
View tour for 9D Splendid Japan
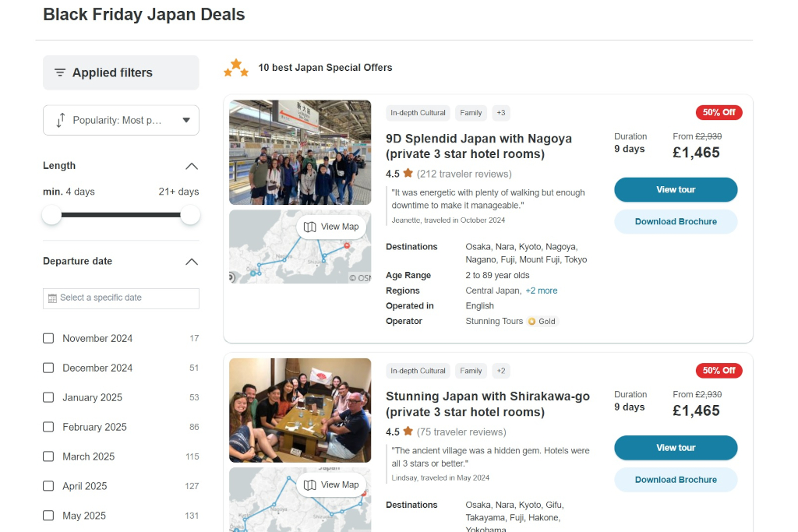point(675,189)
